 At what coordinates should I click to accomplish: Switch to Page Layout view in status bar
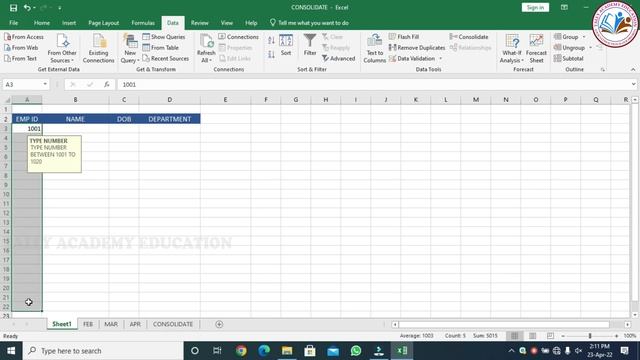point(532,336)
